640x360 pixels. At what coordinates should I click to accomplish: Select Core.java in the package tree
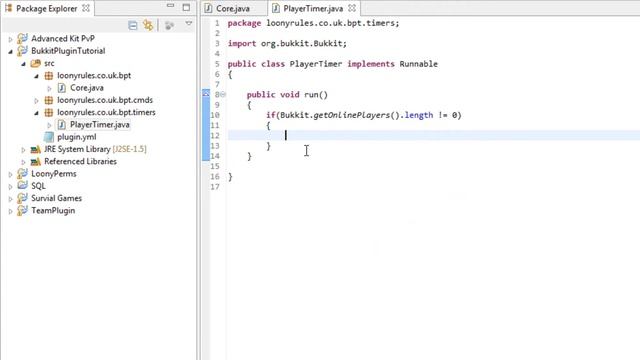coord(87,88)
